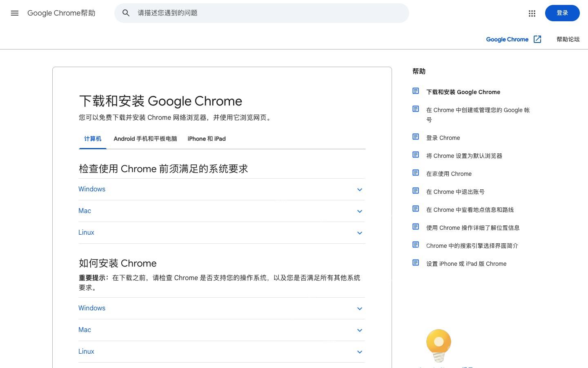
Task: Click the Windows text under 如何安装 Chrome
Action: pyautogui.click(x=92, y=308)
